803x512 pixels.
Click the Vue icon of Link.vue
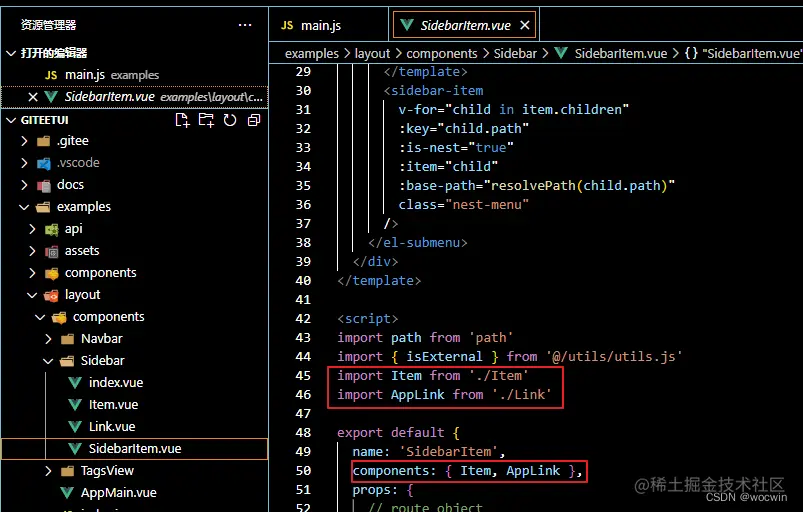click(75, 426)
